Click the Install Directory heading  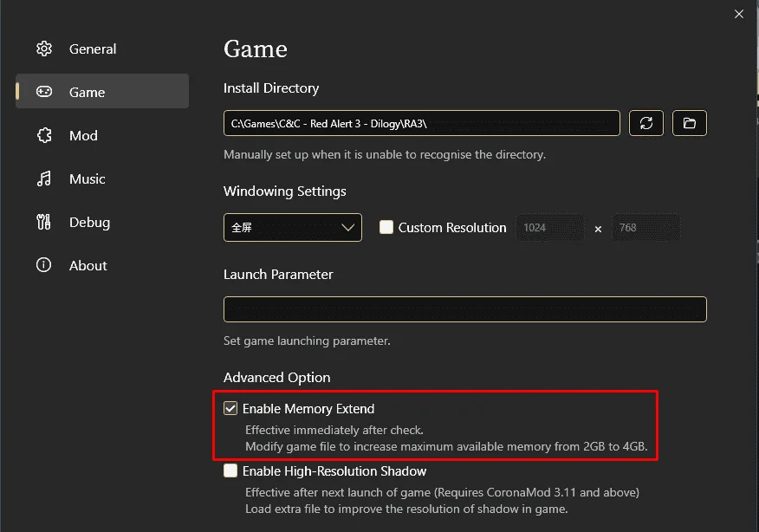271,88
